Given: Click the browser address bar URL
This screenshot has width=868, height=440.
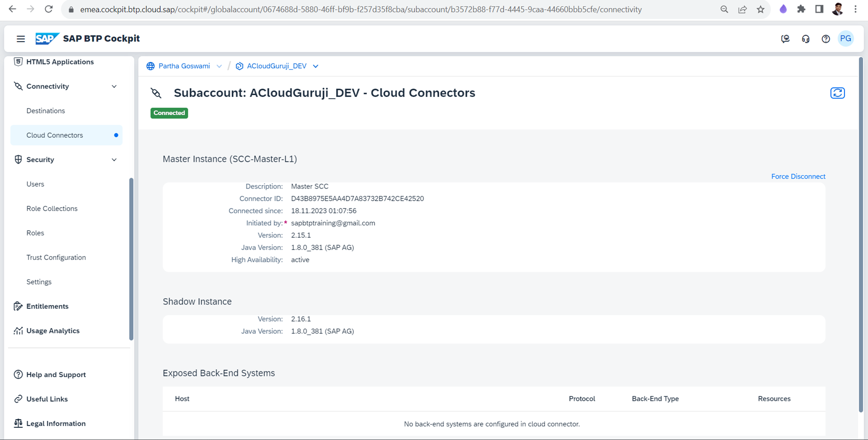Looking at the screenshot, I should [x=360, y=9].
